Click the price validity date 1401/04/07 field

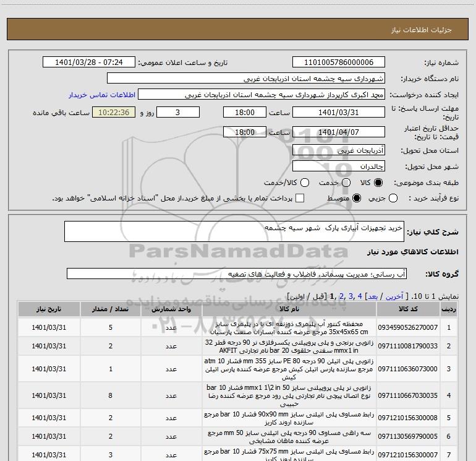pyautogui.click(x=339, y=132)
